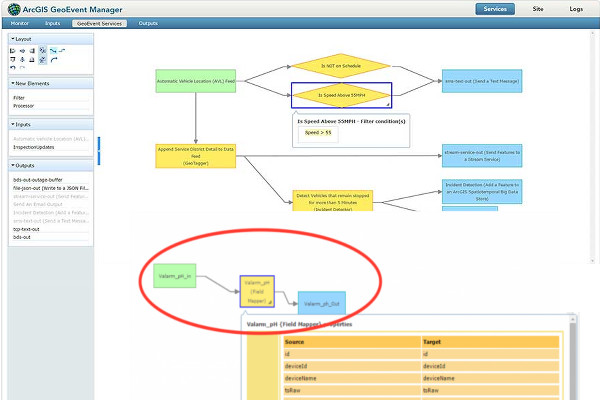Collapse the Inputs panel
The height and width of the screenshot is (400, 600).
pos(12,125)
